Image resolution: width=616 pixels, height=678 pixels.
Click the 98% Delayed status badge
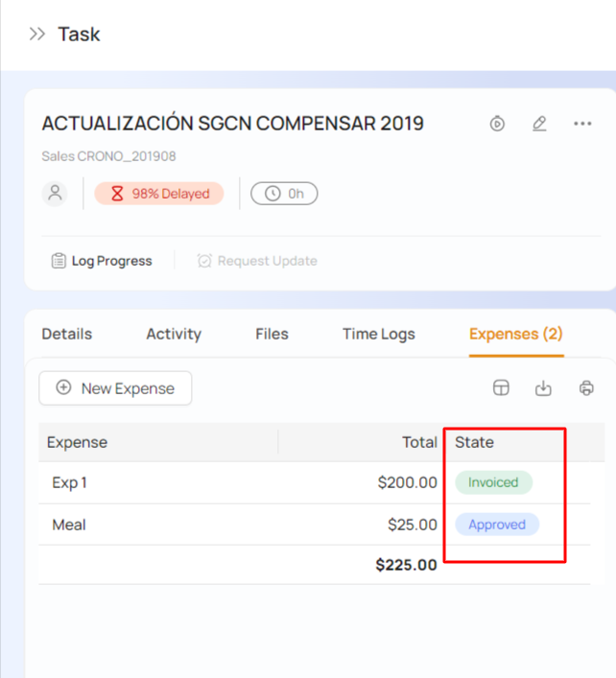pyautogui.click(x=159, y=194)
